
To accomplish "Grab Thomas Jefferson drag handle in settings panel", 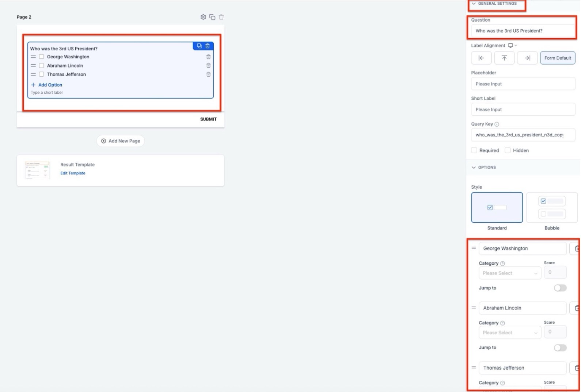I will tap(474, 368).
